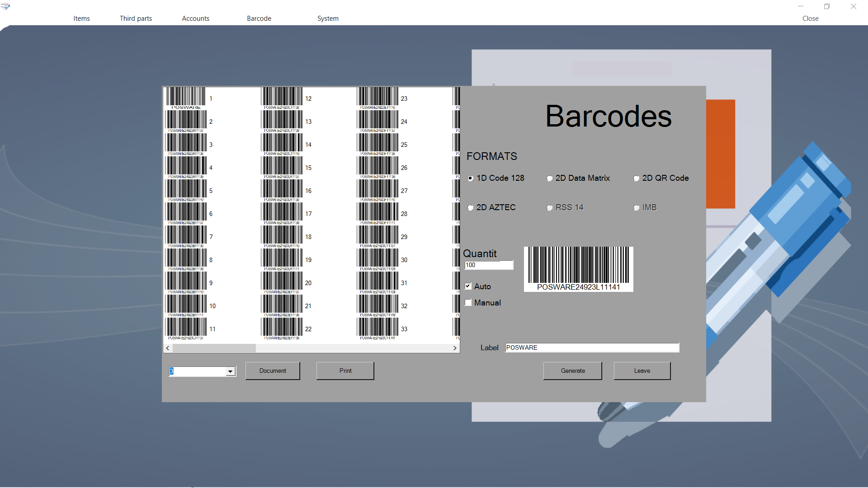The image size is (868, 488).
Task: Click the Label text field
Action: (x=592, y=347)
